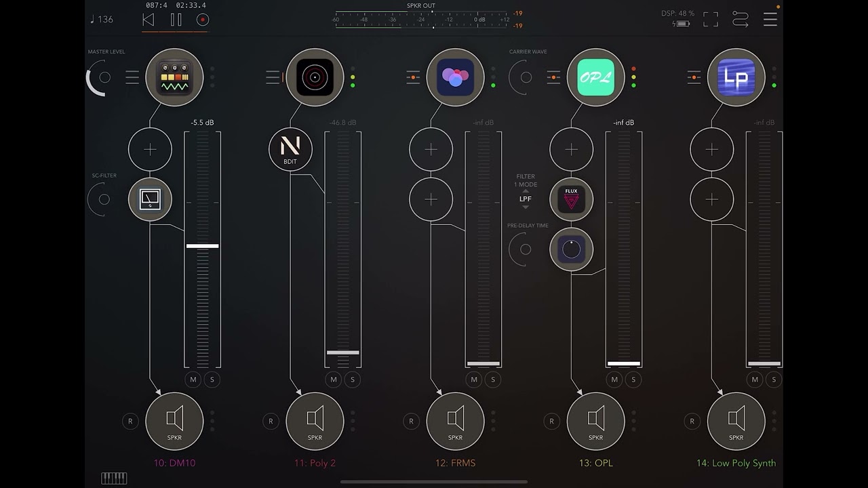
Task: Select SPKR output of 10: DM10
Action: 174,421
